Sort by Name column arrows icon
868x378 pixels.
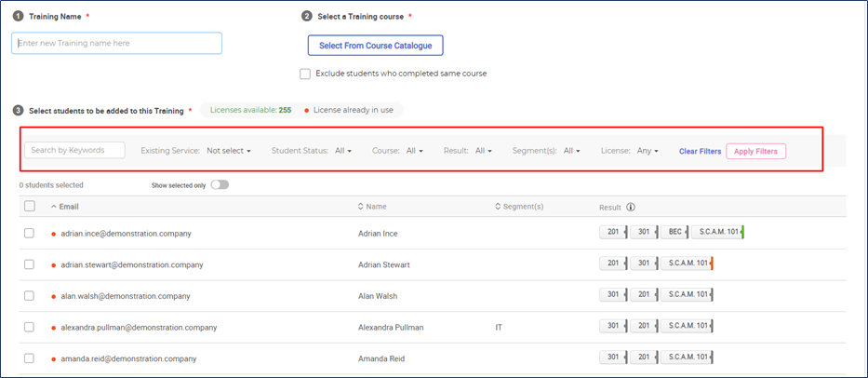[x=361, y=206]
